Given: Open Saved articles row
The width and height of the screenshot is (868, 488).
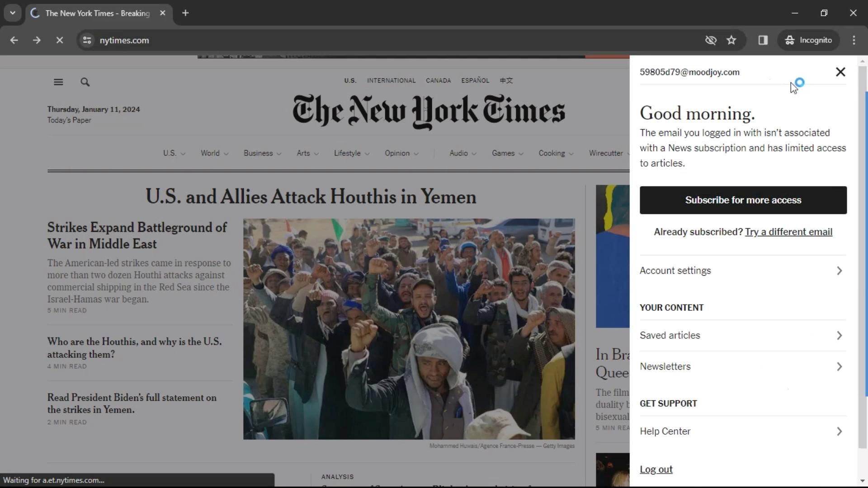Looking at the screenshot, I should tap(743, 335).
